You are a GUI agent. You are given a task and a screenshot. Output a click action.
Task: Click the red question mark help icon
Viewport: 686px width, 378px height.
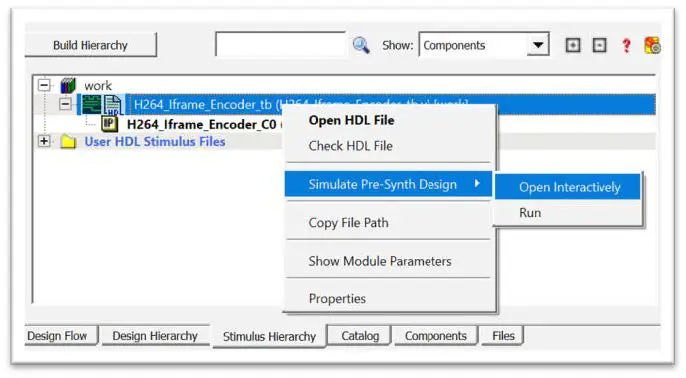[626, 45]
